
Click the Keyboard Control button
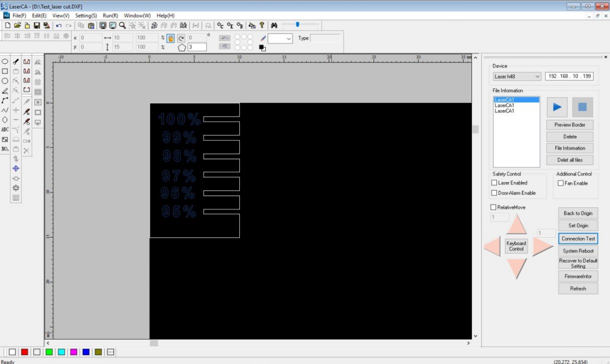[x=516, y=246]
